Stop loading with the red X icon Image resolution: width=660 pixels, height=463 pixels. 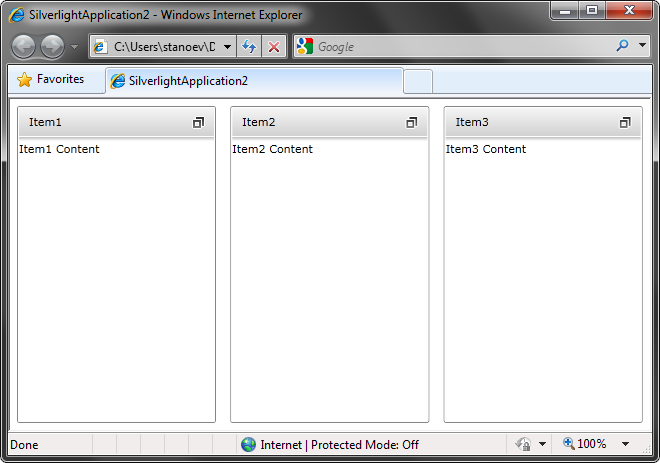coord(274,46)
